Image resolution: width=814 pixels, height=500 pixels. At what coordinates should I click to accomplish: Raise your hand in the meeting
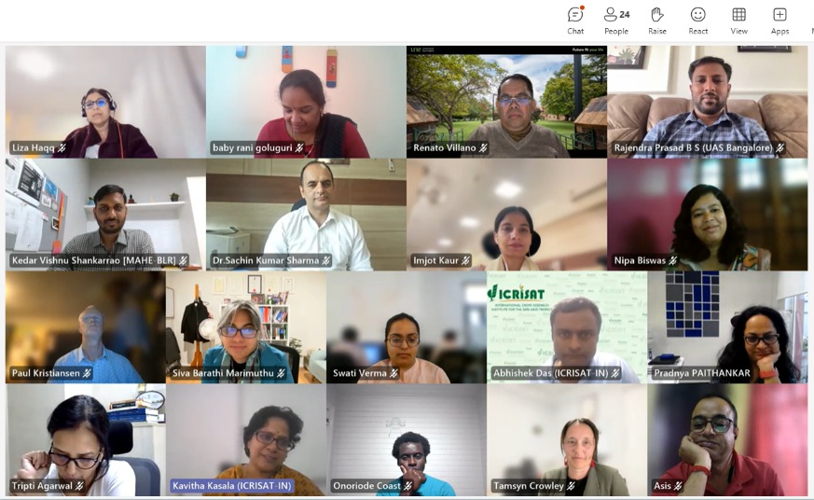(x=657, y=21)
